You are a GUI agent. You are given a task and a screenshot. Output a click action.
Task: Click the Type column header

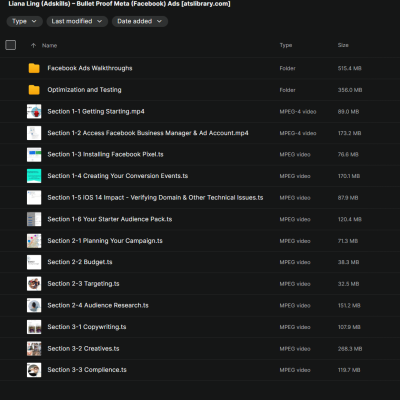coord(286,45)
